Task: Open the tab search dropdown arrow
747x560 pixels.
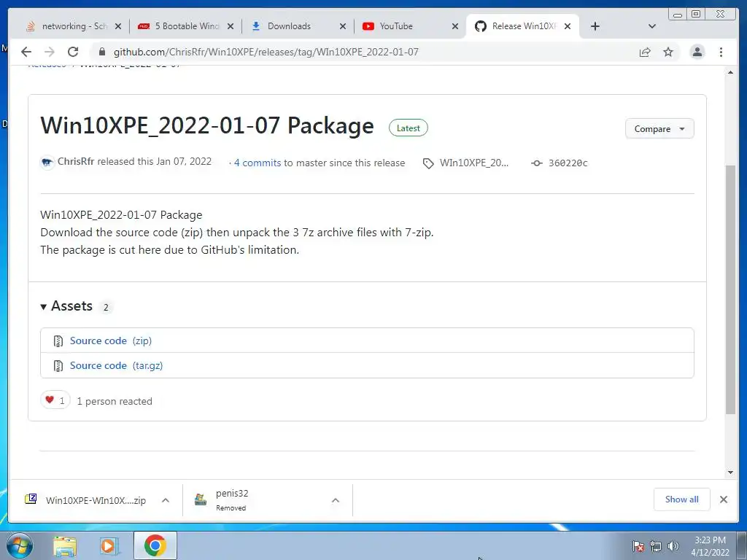Action: (x=652, y=26)
